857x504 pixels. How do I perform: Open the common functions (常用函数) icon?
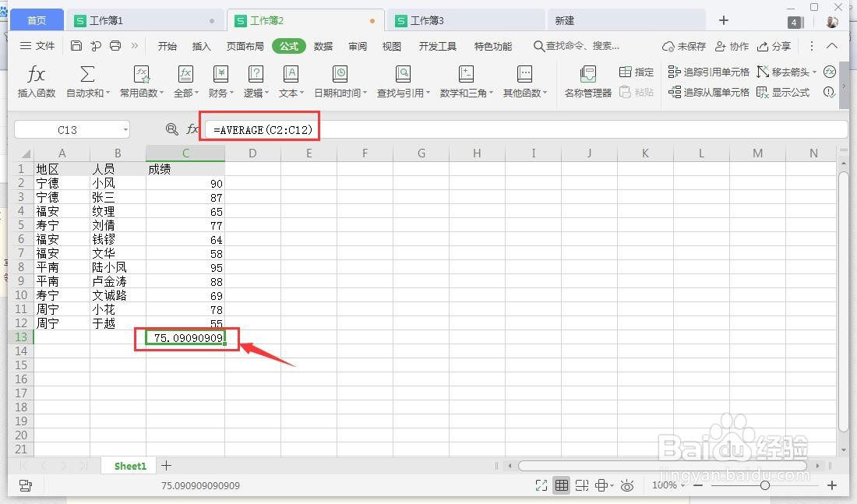click(142, 74)
